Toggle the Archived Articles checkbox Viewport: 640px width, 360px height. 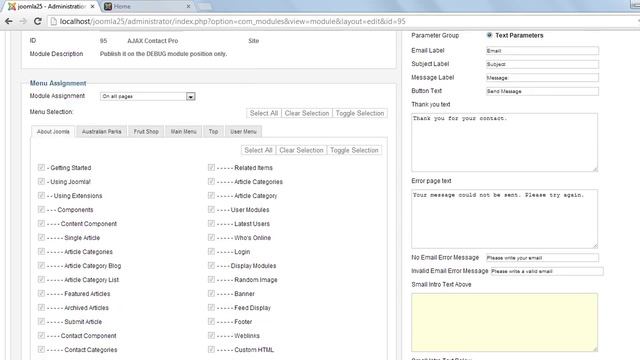[x=41, y=307]
